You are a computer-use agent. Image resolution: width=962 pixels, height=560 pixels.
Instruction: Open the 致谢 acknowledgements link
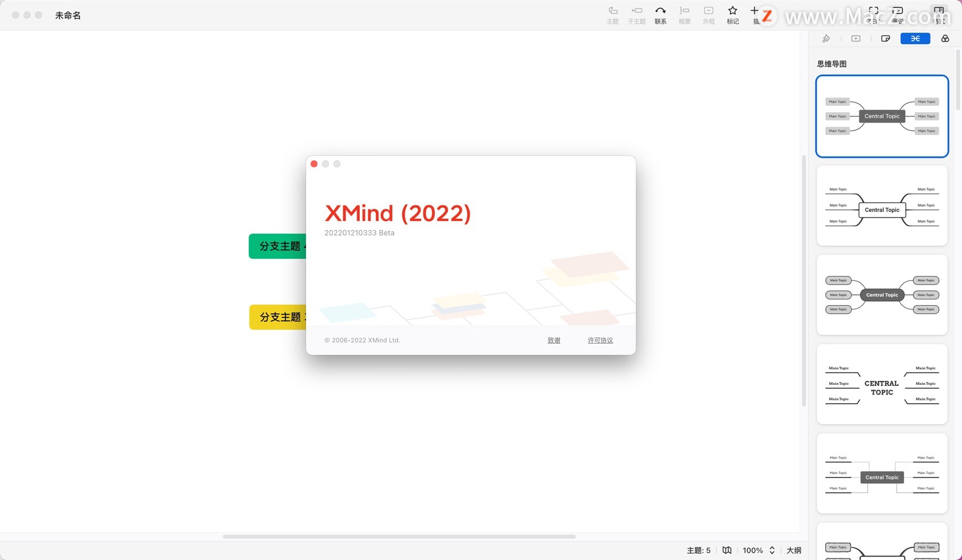click(554, 340)
